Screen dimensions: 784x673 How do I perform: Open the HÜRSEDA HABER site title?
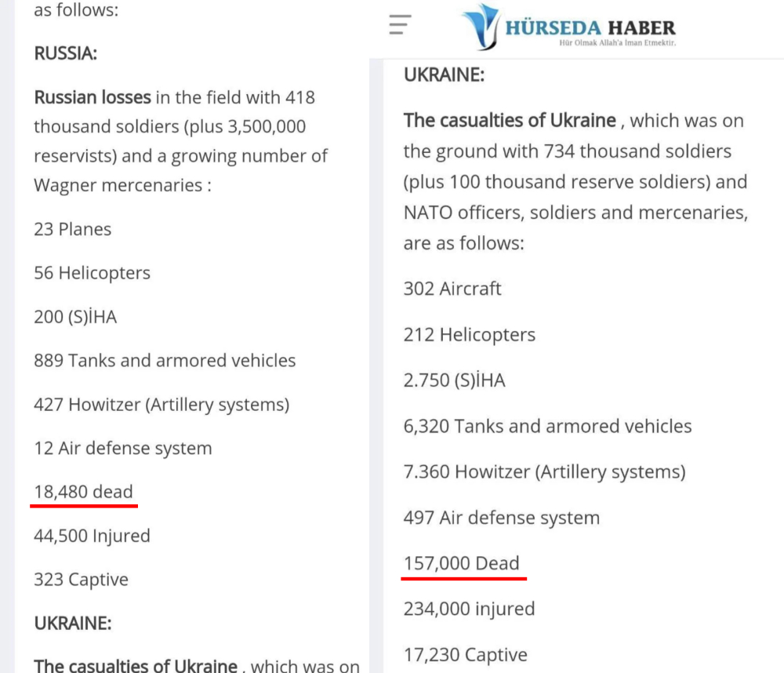pyautogui.click(x=590, y=27)
